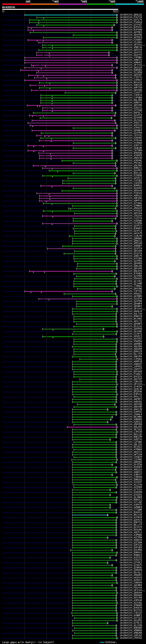Click the UniRef100_O22534 row label
This screenshot has height=644, width=146.
pos(131,299)
